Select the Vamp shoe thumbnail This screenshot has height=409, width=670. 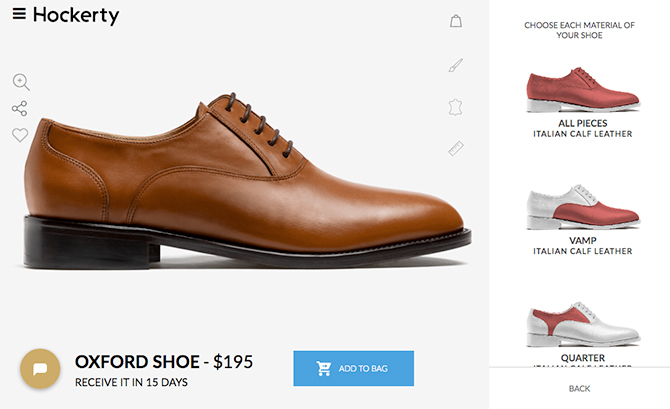point(583,207)
